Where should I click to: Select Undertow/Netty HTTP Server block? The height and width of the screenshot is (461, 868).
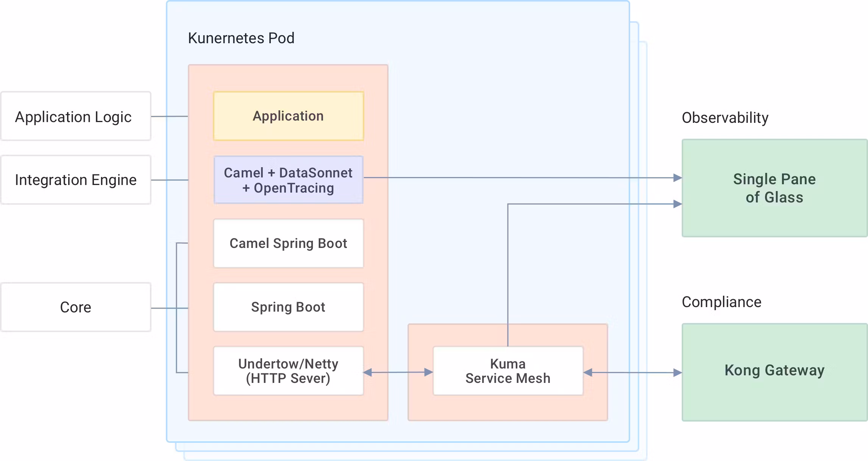[288, 371]
